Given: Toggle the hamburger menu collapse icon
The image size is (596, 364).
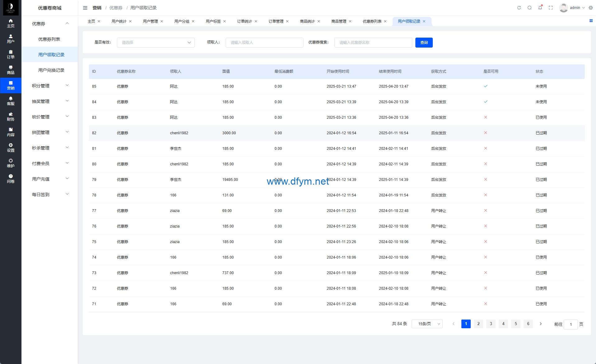Looking at the screenshot, I should click(x=85, y=8).
